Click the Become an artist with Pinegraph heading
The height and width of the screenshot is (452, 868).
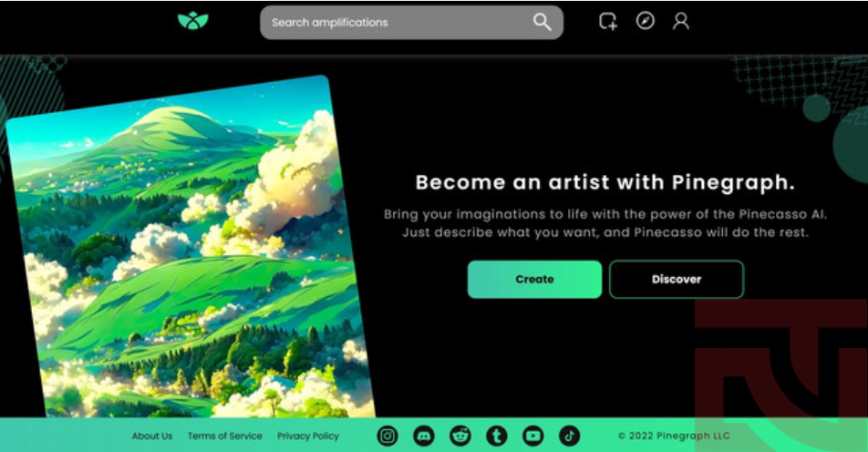(x=605, y=182)
